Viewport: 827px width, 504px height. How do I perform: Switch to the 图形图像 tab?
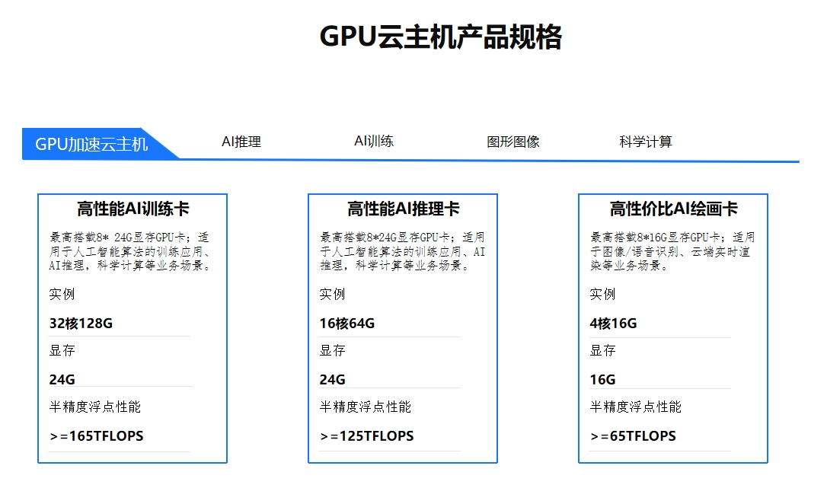tap(512, 142)
